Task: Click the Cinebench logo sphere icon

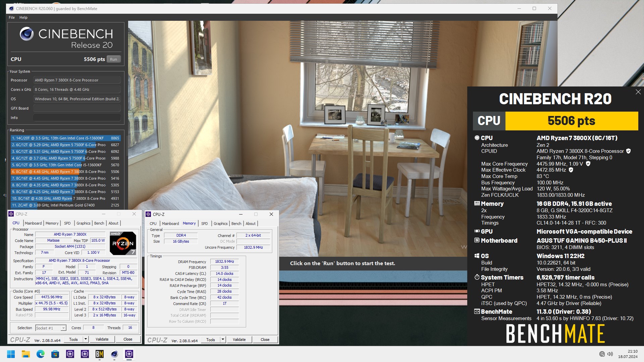Action: (26, 34)
